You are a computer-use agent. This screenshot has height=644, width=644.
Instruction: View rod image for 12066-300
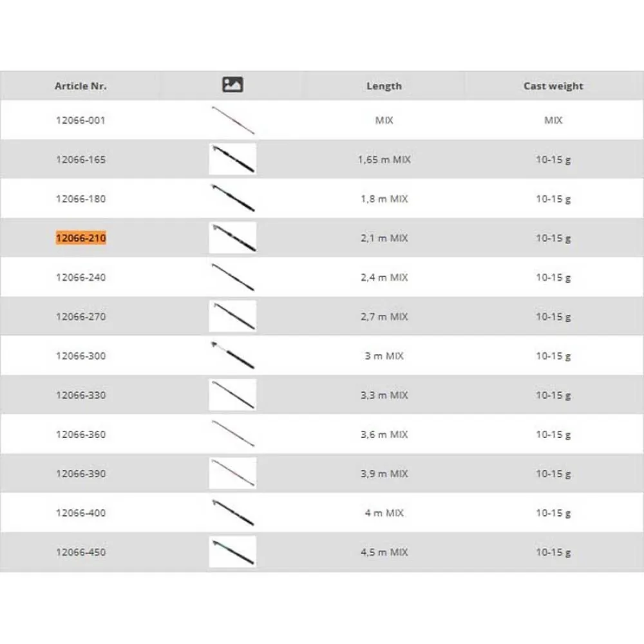[232, 355]
